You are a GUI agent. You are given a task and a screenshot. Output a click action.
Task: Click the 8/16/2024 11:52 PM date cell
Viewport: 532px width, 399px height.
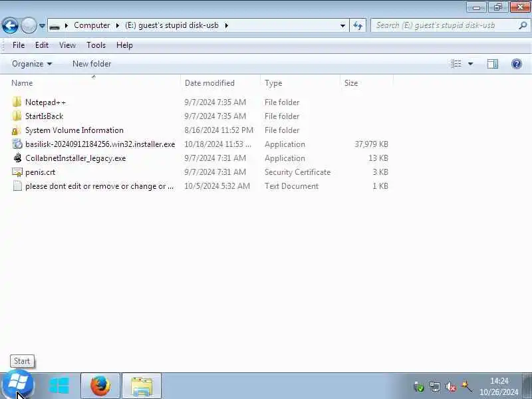pyautogui.click(x=219, y=130)
